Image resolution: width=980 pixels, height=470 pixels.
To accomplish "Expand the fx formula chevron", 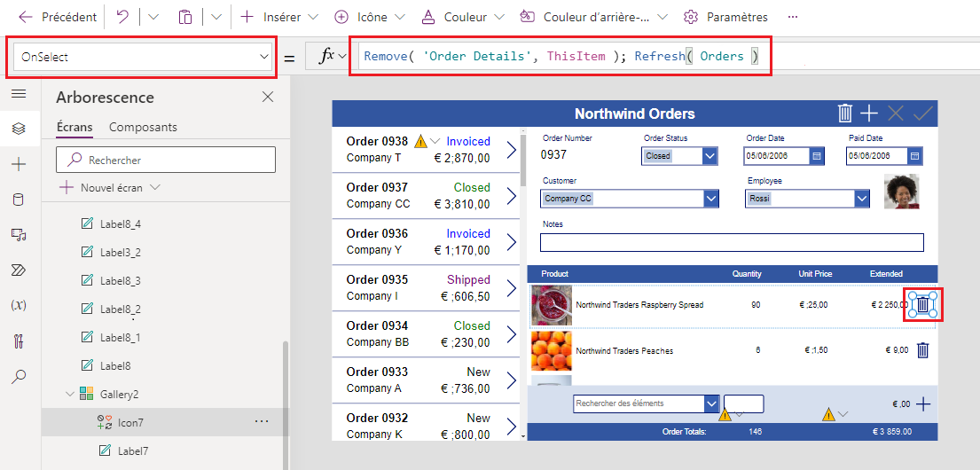I will [x=341, y=57].
